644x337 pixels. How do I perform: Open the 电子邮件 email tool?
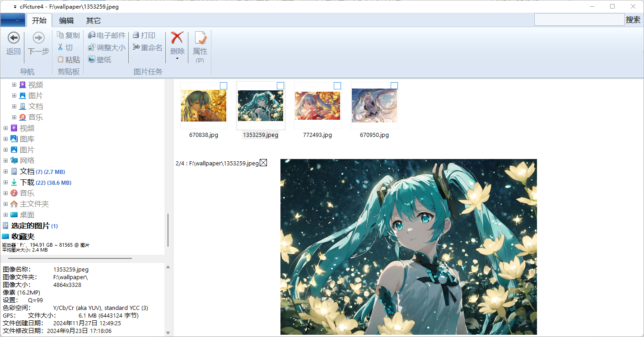point(106,35)
